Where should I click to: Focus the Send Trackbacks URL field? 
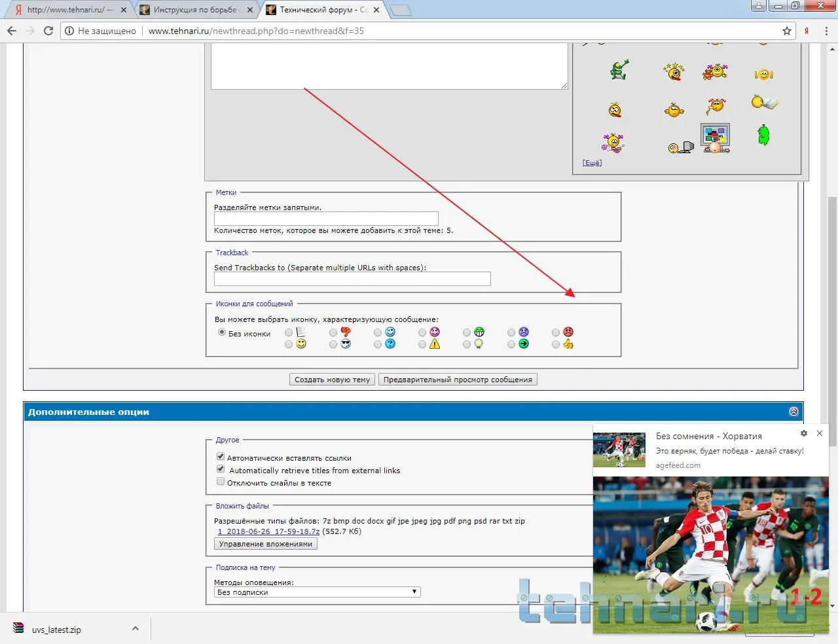coord(352,279)
